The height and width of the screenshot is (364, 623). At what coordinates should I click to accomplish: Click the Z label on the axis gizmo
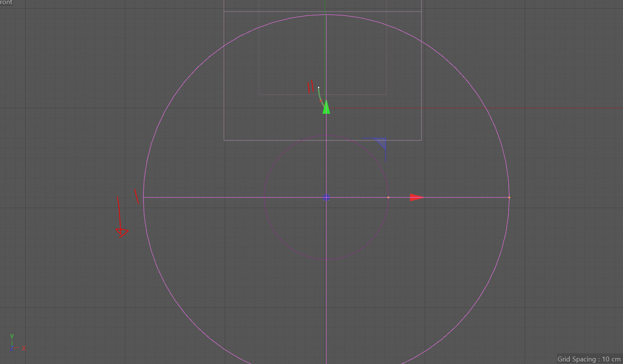pyautogui.click(x=12, y=348)
